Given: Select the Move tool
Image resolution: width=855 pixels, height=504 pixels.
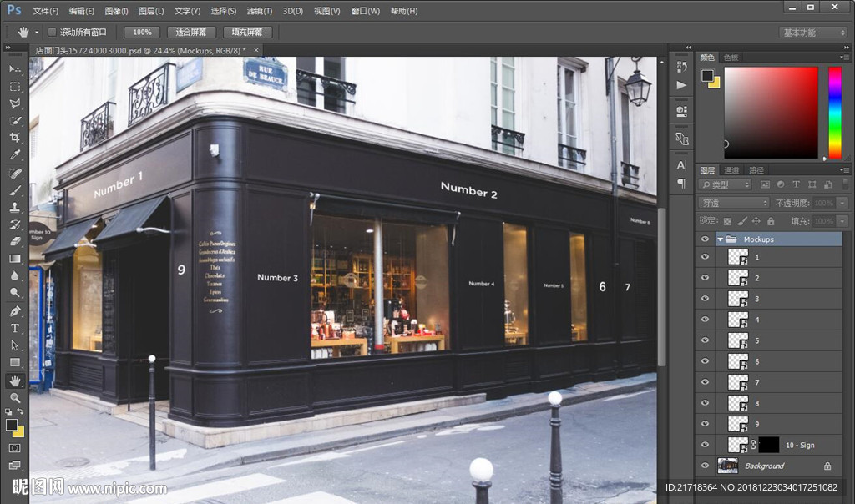Looking at the screenshot, I should click(x=15, y=70).
